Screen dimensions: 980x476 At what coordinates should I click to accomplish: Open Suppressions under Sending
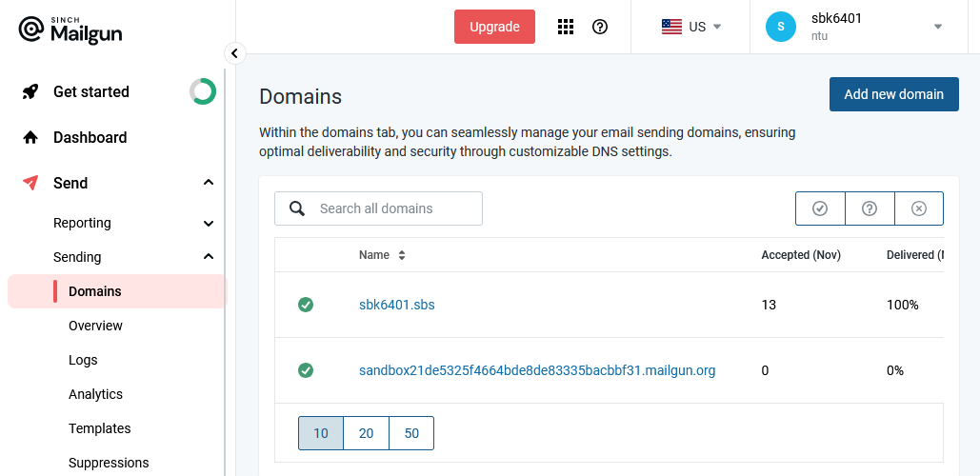click(109, 463)
